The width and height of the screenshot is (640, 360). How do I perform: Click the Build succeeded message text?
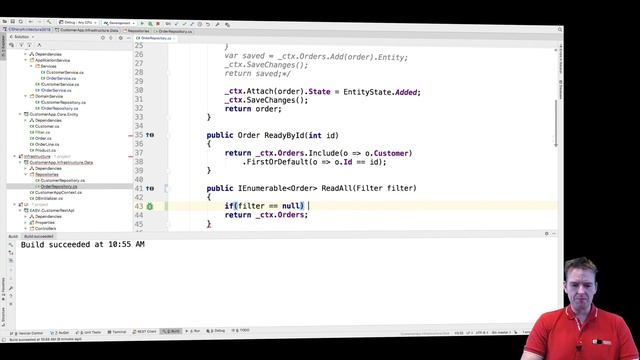click(82, 244)
